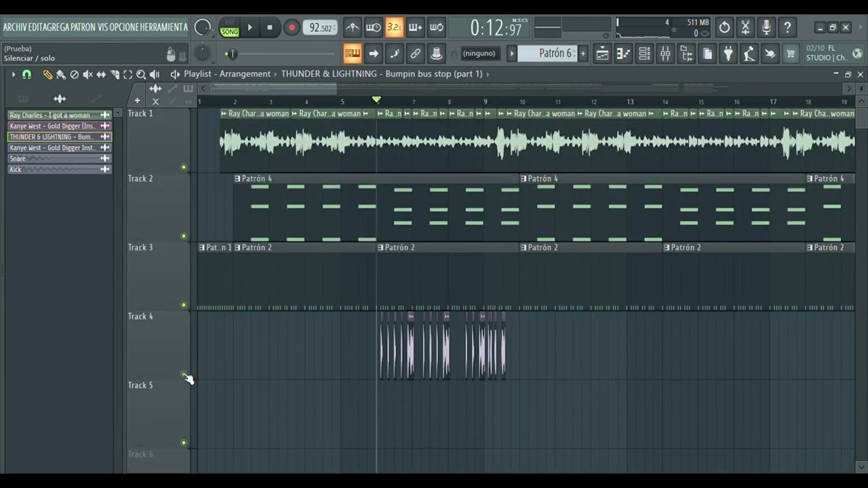Adjust the main pitch knob
Viewport: 868px width, 488px height.
202,53
